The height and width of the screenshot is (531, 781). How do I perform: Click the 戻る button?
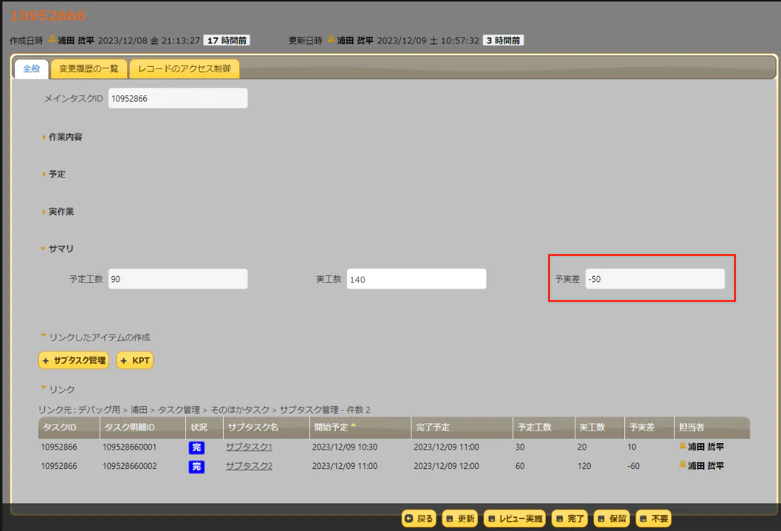[x=419, y=519]
